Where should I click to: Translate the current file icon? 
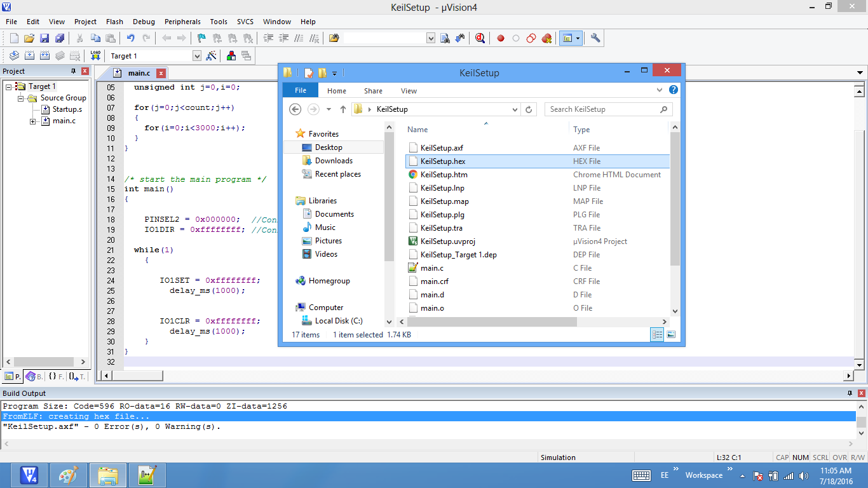click(14, 56)
